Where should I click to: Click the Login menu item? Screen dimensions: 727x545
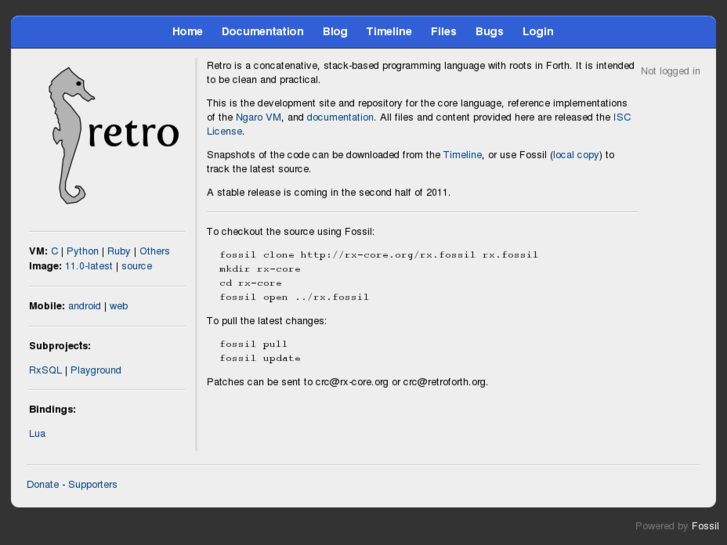tap(537, 32)
